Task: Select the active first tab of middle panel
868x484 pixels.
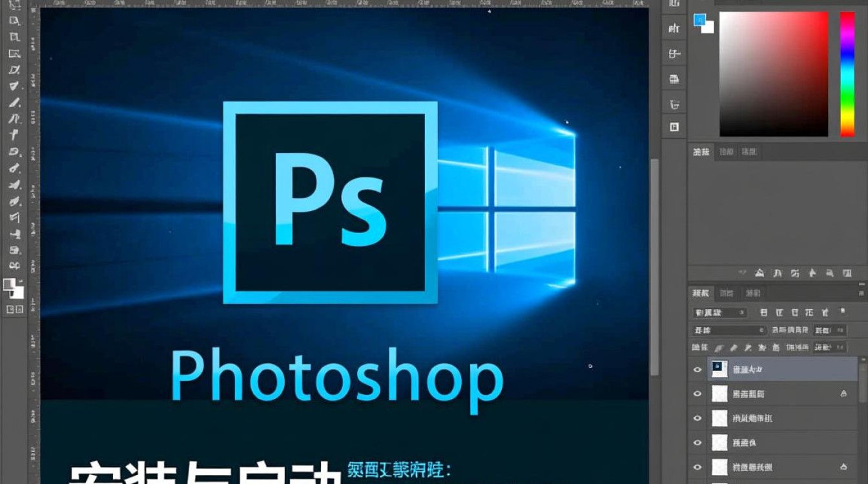Action: coord(701,152)
